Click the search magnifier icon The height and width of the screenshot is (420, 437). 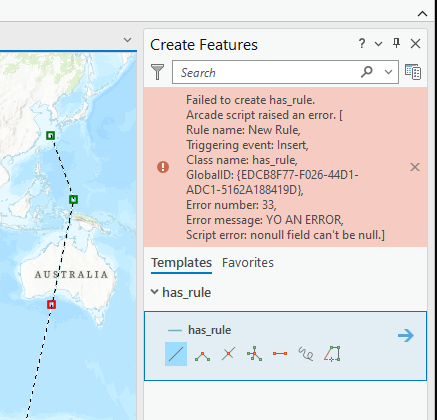(367, 72)
